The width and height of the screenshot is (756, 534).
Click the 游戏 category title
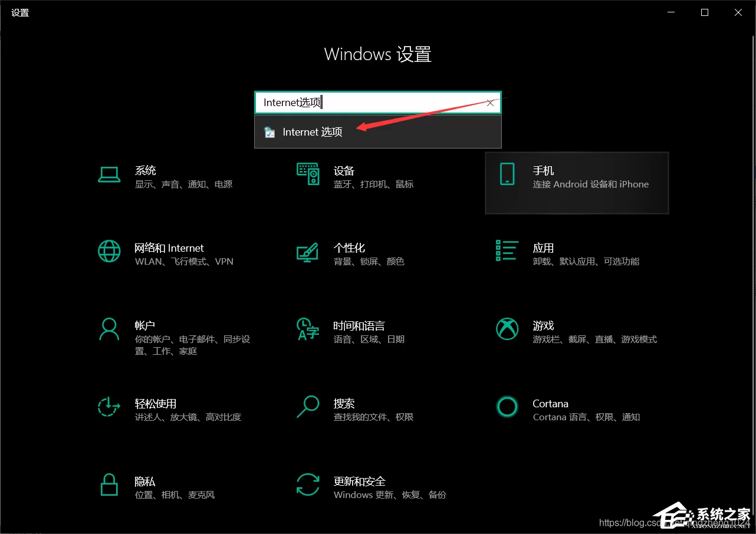(543, 326)
